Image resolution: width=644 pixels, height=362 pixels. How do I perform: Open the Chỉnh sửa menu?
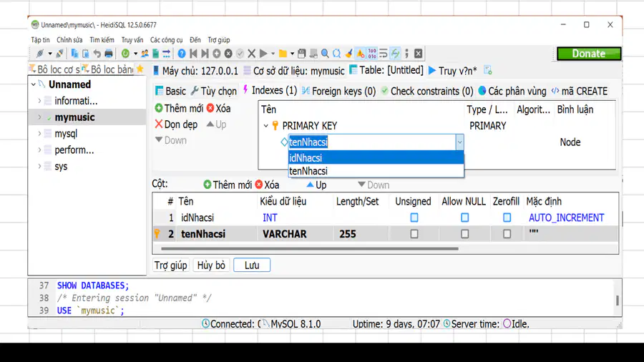pyautogui.click(x=69, y=40)
